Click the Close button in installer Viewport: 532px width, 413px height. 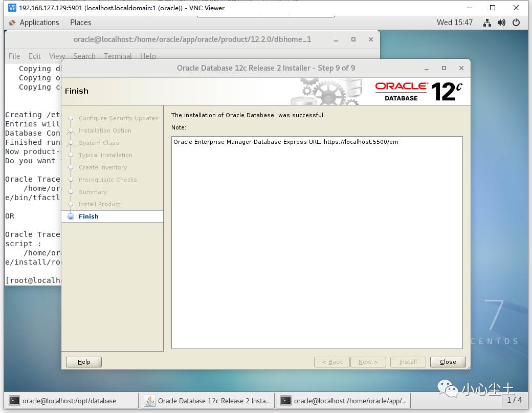click(x=448, y=362)
